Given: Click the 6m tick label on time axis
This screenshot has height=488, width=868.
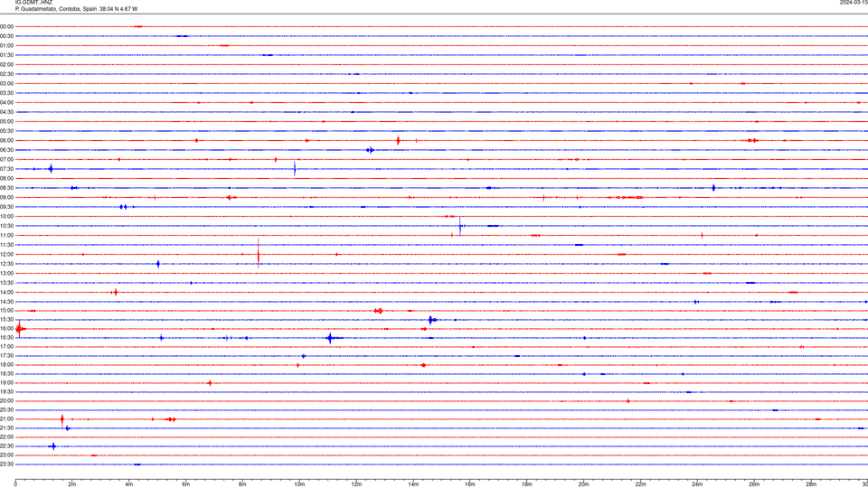Looking at the screenshot, I should 186,484.
